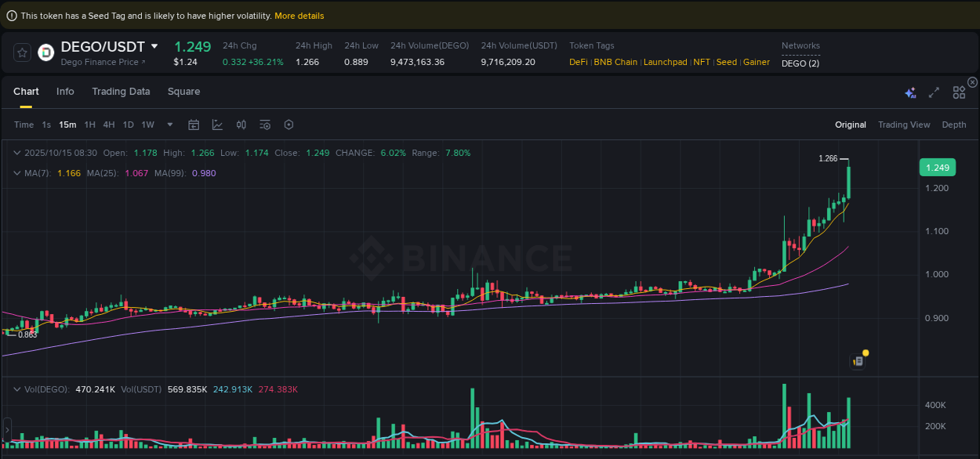Select the line chart style icon
Image resolution: width=980 pixels, height=459 pixels.
217,125
